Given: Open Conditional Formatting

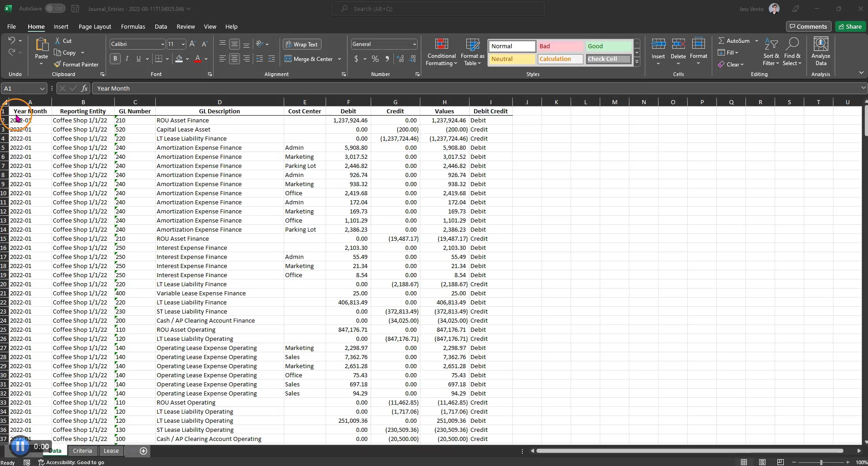Looking at the screenshot, I should pyautogui.click(x=441, y=52).
